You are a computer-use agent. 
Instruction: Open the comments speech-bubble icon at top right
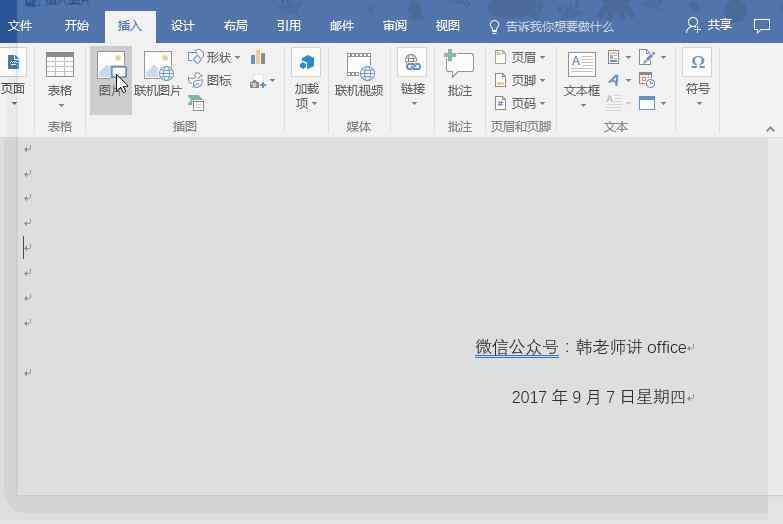(762, 25)
